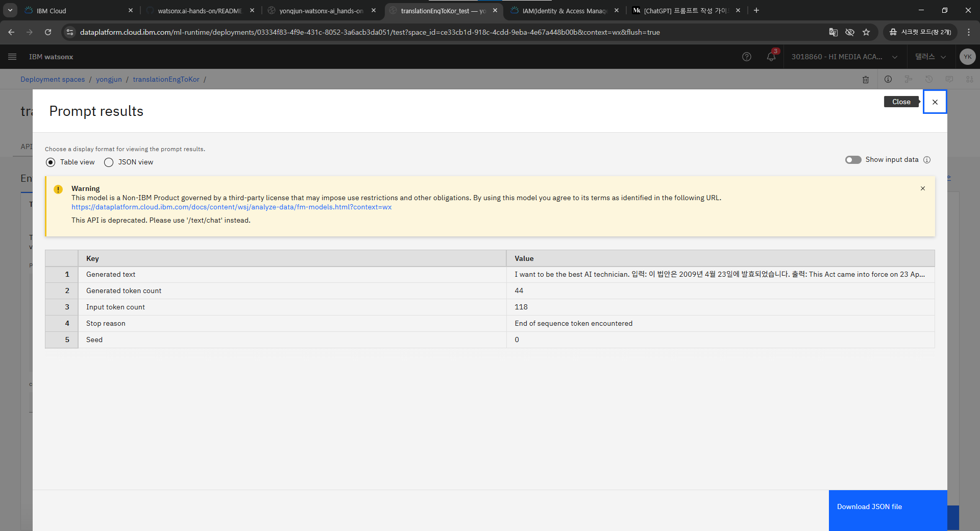Open the foundation models documentation link
980x531 pixels.
click(231, 207)
